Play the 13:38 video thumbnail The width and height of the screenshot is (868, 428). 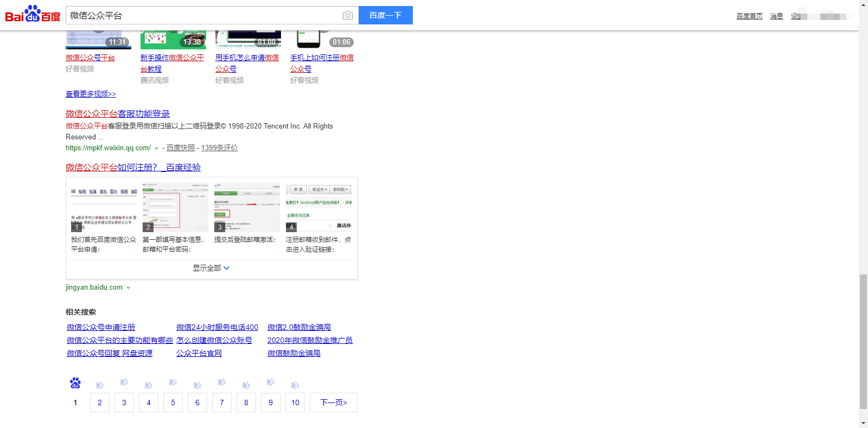pos(173,40)
